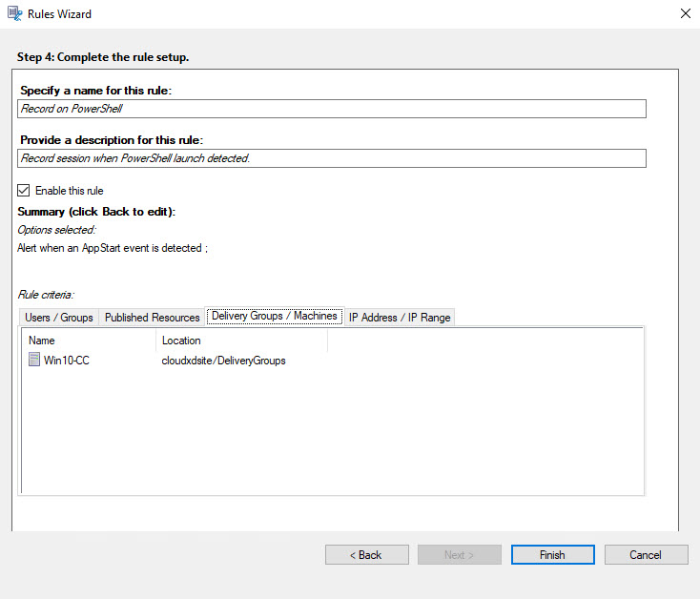This screenshot has height=599, width=700.
Task: Switch to the Users / Groups tab
Action: [x=59, y=318]
